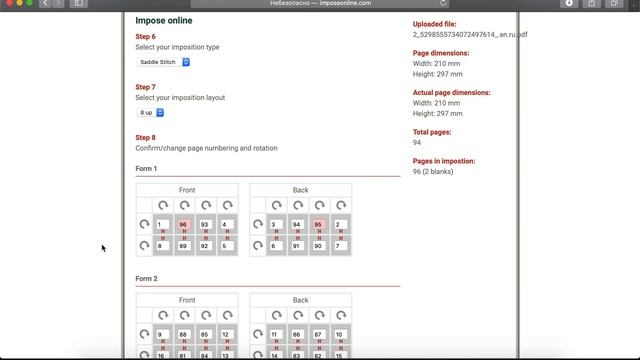This screenshot has height=360, width=640.
Task: Edit page number field 3 in Form 1 Back
Action: (276, 224)
